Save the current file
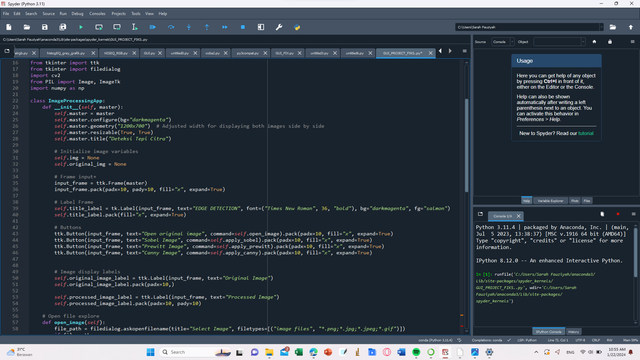The width and height of the screenshot is (640, 360). (44, 27)
